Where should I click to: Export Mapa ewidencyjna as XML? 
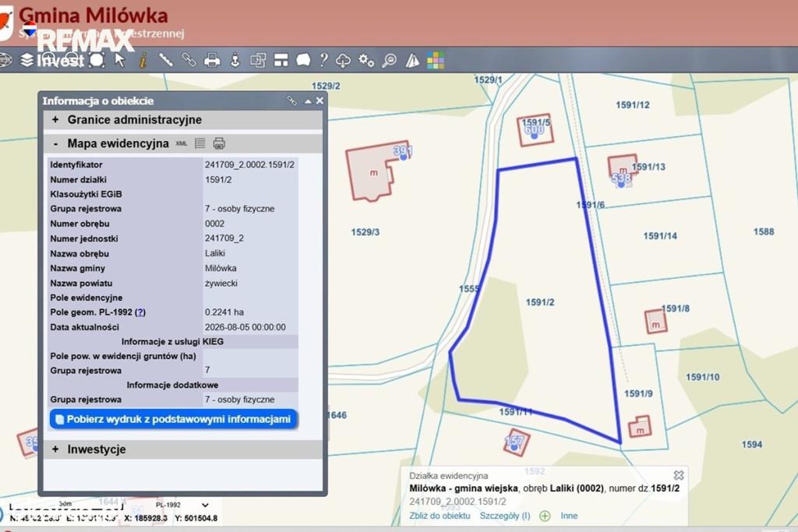click(181, 143)
